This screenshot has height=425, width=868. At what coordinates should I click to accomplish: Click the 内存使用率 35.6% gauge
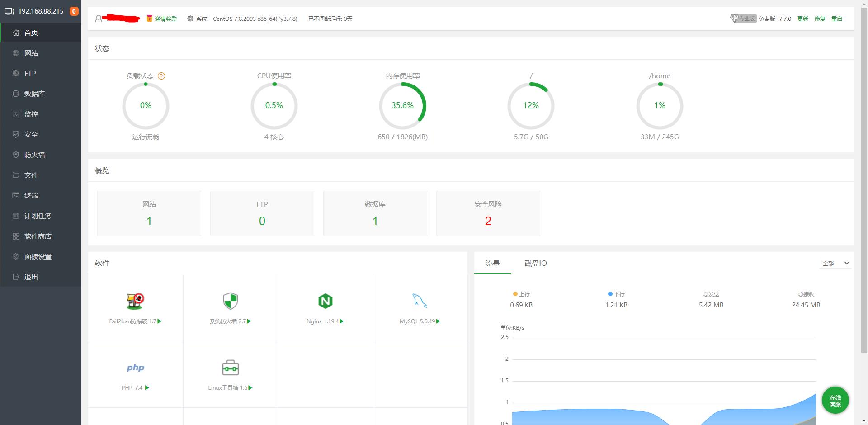pos(402,106)
